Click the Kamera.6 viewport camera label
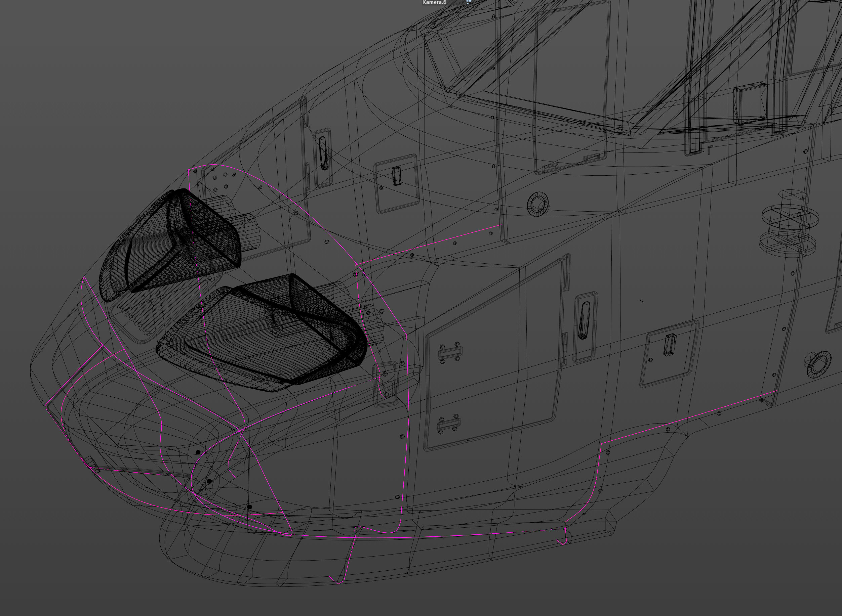This screenshot has height=616, width=842. pyautogui.click(x=435, y=2)
